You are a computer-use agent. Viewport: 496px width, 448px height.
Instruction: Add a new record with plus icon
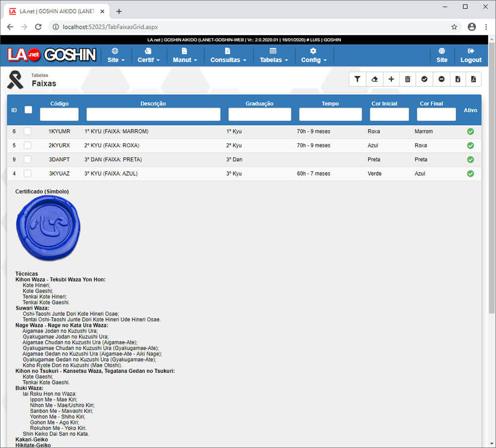(x=391, y=79)
